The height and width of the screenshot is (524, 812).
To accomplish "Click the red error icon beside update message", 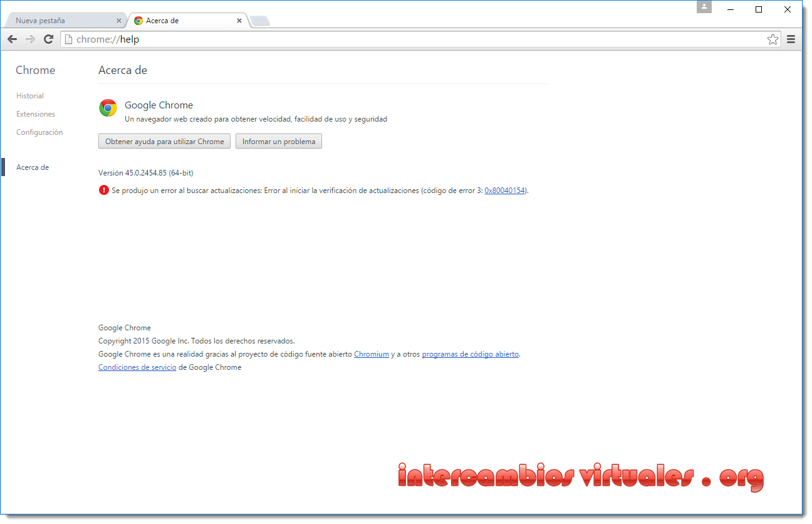I will 104,190.
